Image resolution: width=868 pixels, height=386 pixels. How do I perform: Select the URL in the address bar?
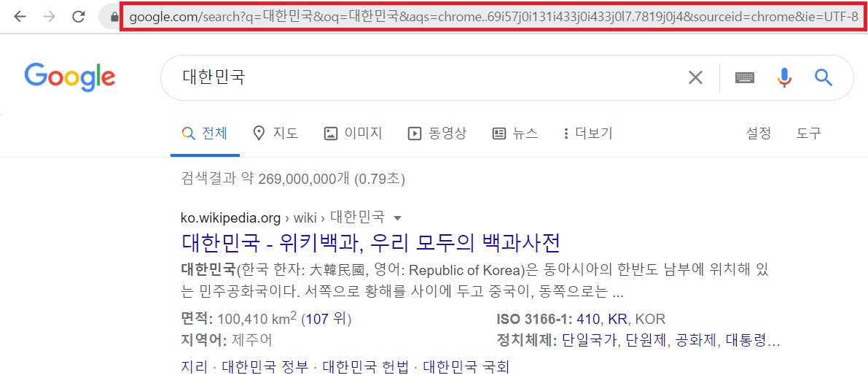[x=494, y=18]
